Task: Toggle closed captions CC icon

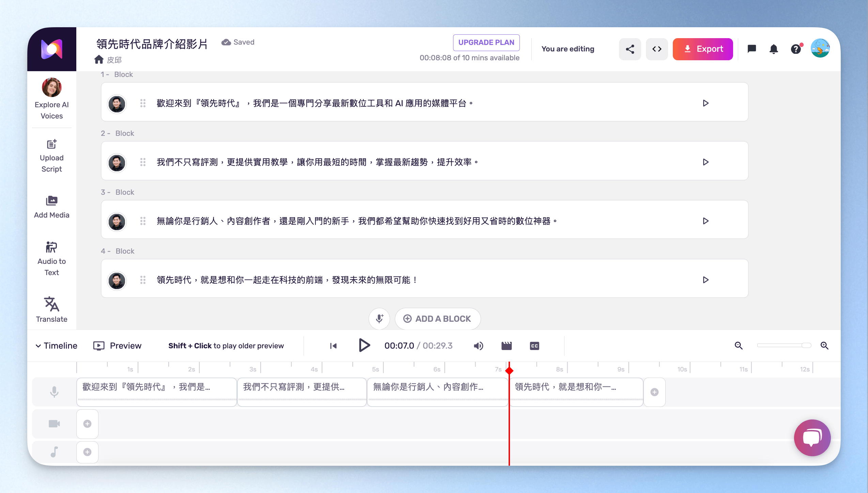Action: [534, 346]
